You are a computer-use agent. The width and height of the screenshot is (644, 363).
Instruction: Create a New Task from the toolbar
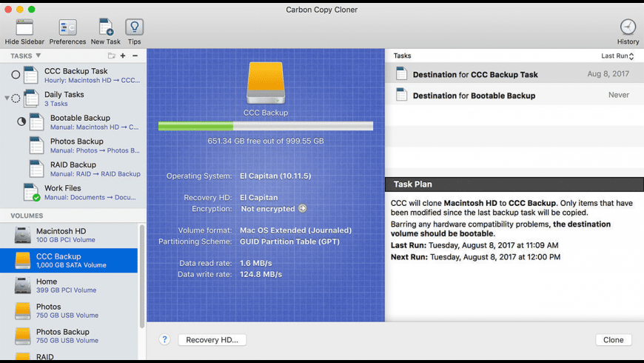[106, 27]
